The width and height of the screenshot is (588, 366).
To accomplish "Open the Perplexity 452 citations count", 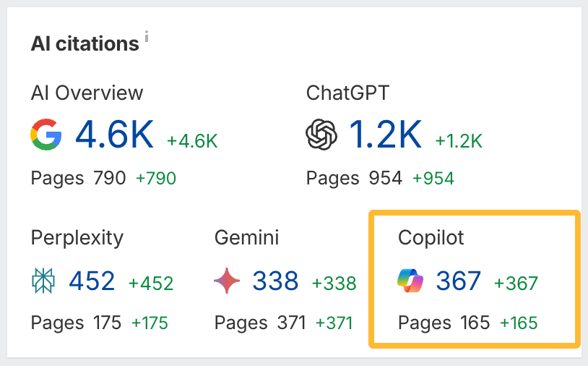I will click(92, 281).
